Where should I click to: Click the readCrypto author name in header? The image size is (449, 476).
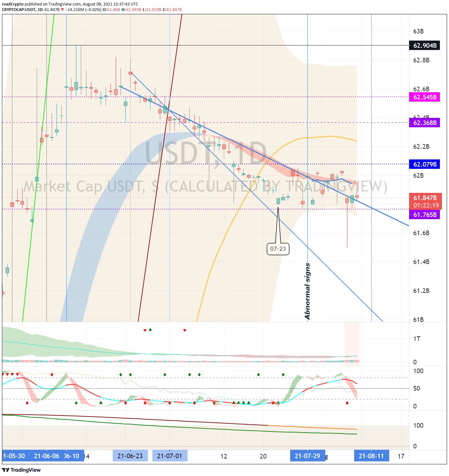[13, 4]
